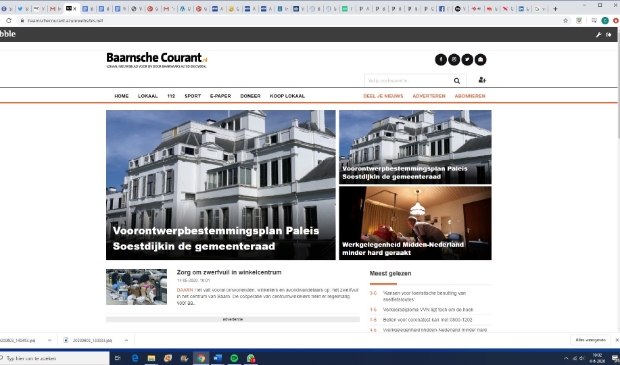Screen dimensions: 620x365
Task: Open Meest gelezen item Verkeersdiploma VVN
Action: pos(427,310)
